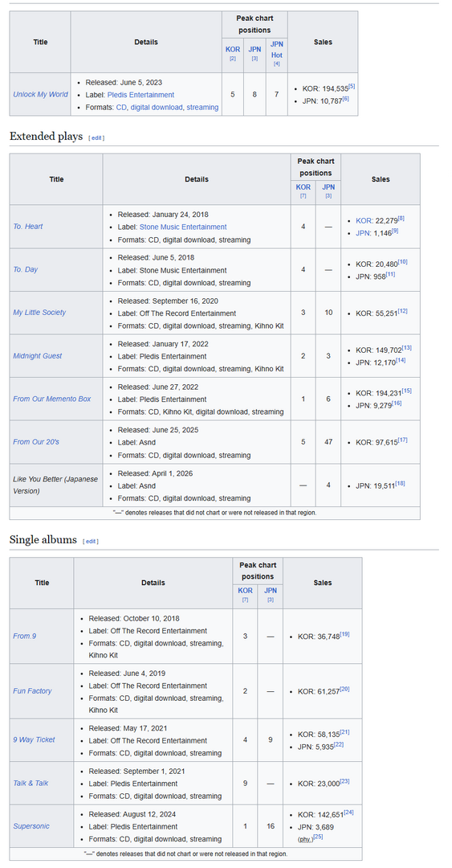The height and width of the screenshot is (868, 452).
Task: Open citation [22] next to 5,935
Action: [x=339, y=744]
